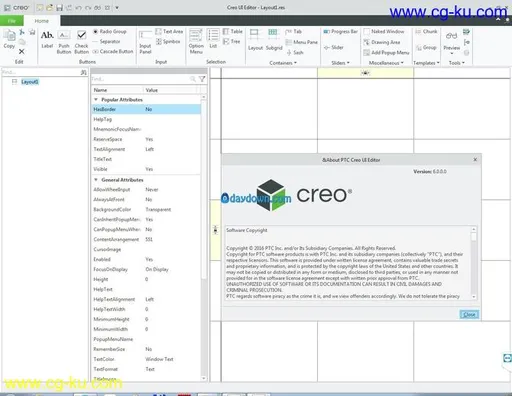The image size is (512, 396).
Task: Insert a Subgrid container
Action: coord(274,40)
